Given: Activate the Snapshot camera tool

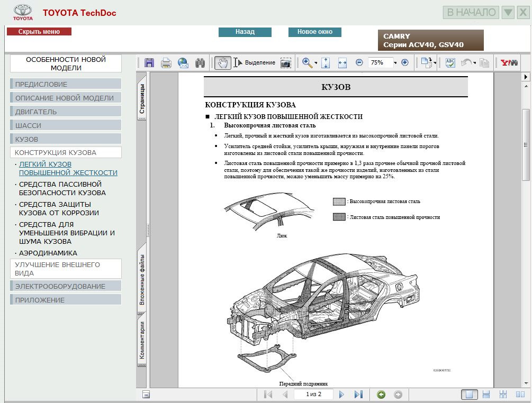Looking at the screenshot, I should [x=285, y=62].
